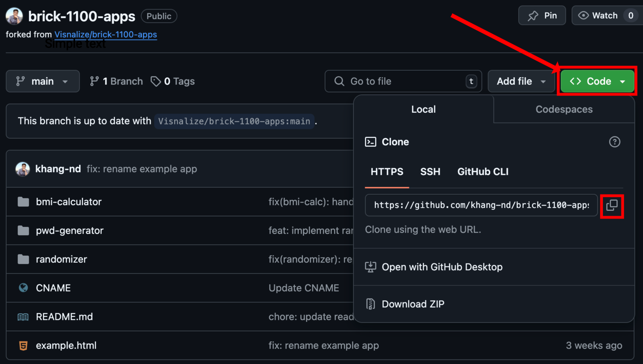
Task: Select the Local tab in Code popup
Action: coord(423,109)
